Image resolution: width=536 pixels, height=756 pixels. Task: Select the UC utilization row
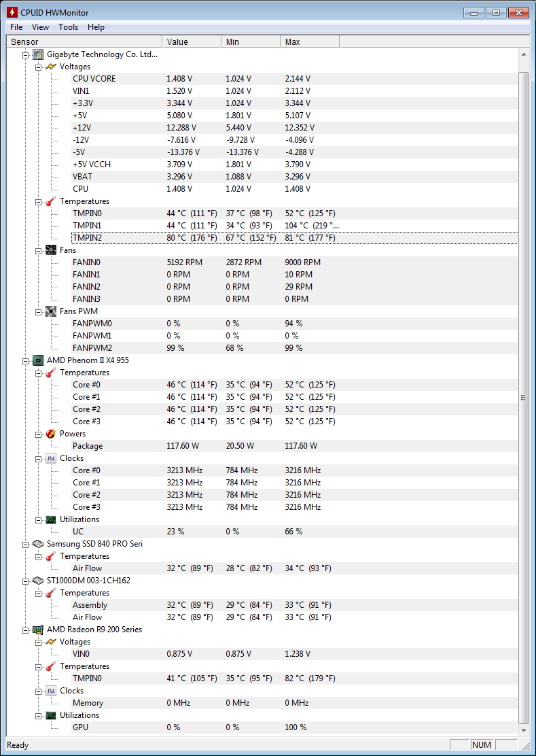pos(294,532)
